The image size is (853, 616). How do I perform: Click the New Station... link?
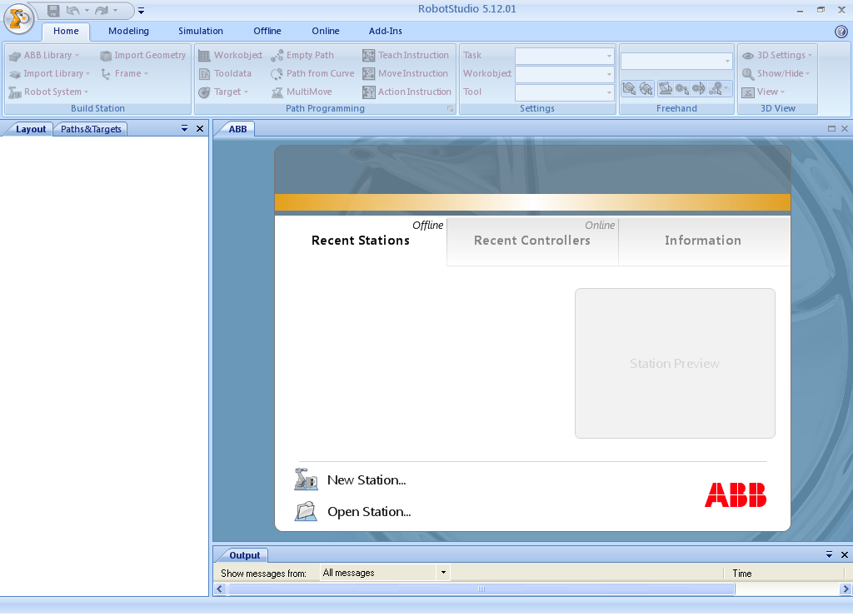point(367,480)
